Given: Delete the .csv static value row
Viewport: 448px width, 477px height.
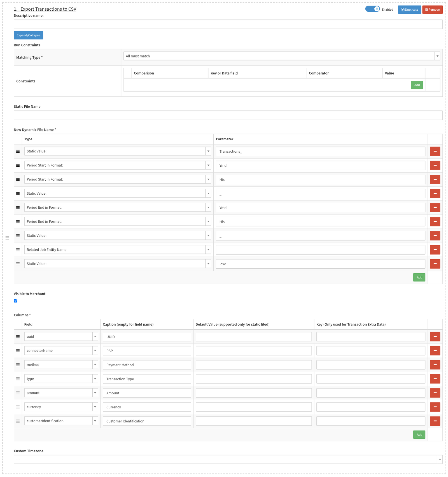Looking at the screenshot, I should (435, 264).
